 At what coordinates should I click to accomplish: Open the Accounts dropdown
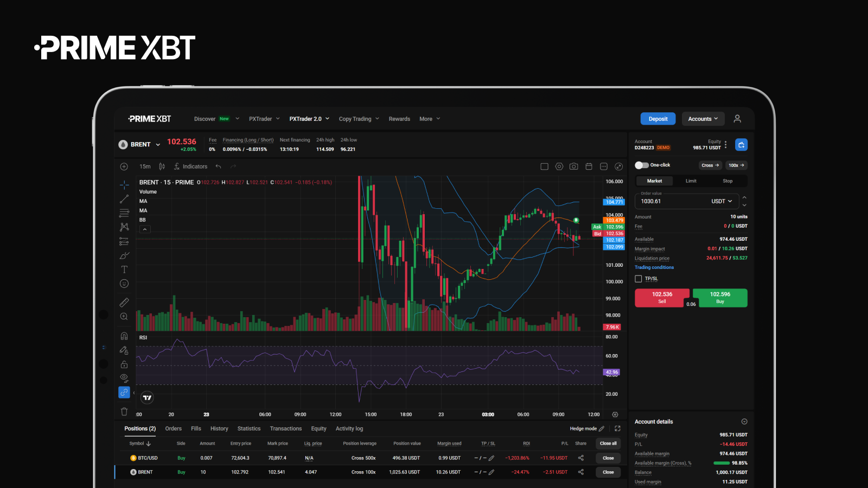point(702,119)
